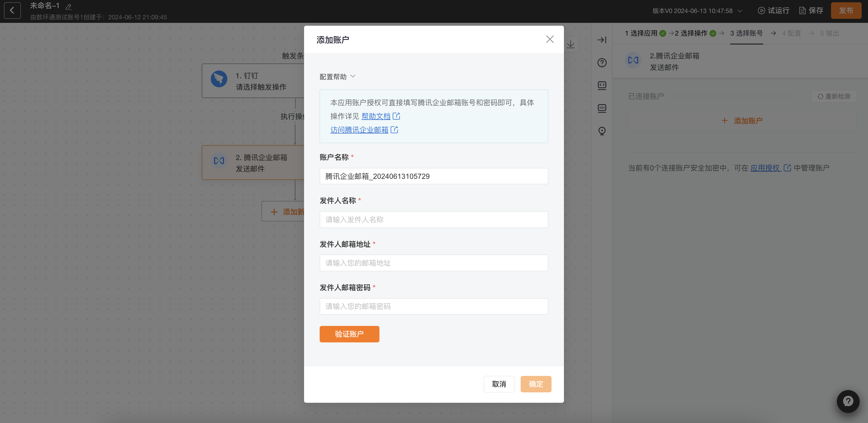Click 添加账户 in right panel

(742, 121)
